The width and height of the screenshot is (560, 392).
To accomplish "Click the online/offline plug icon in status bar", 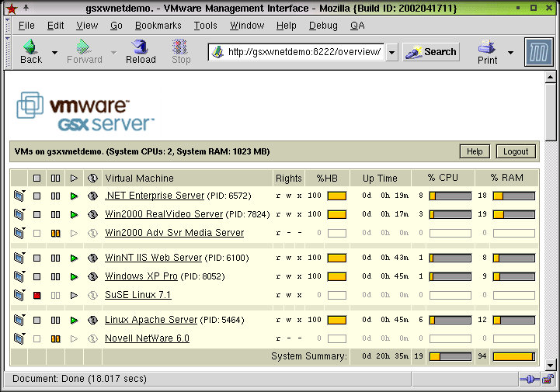I will [529, 379].
